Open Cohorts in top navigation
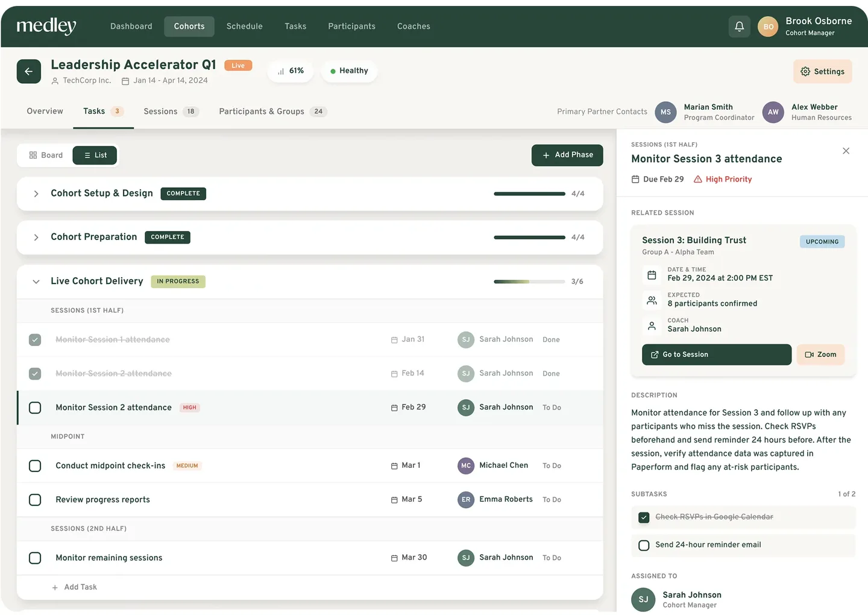Viewport: 868px width, 615px height. pos(189,27)
